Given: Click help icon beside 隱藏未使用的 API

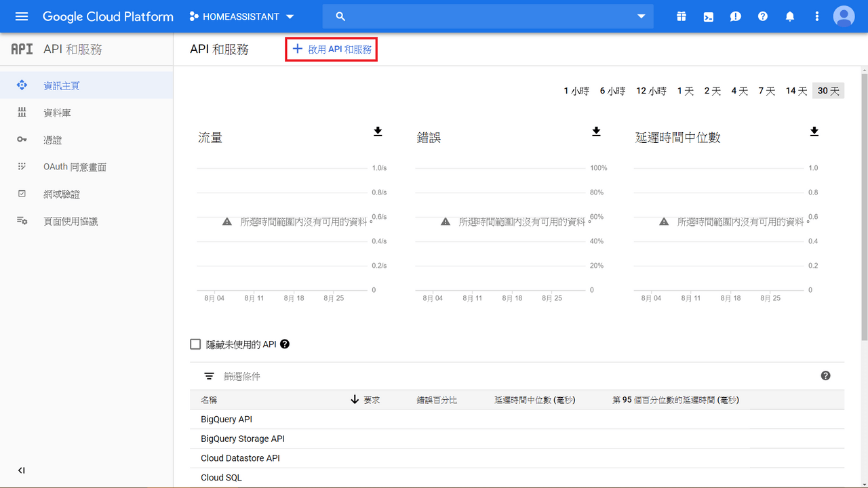Looking at the screenshot, I should pyautogui.click(x=285, y=344).
